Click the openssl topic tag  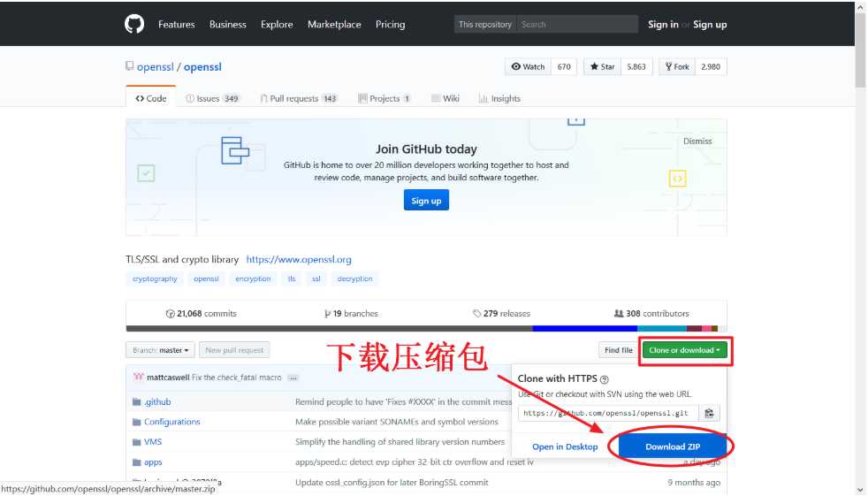click(x=206, y=279)
